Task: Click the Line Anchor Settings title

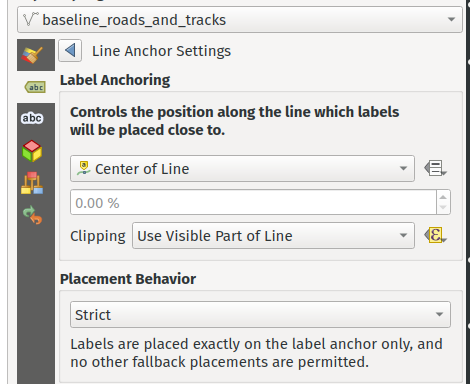Action: point(161,51)
